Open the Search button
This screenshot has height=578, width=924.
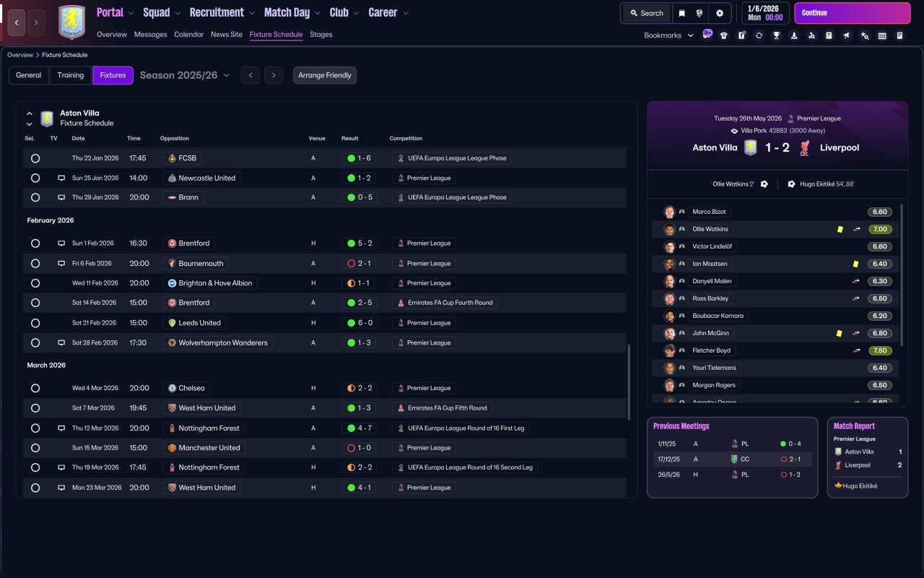646,13
